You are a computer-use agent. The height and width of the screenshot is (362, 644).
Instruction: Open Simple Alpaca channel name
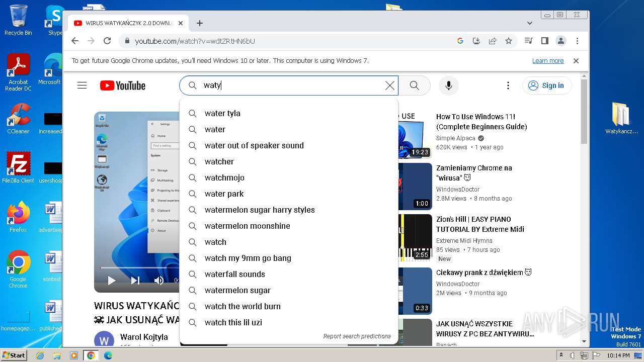click(x=456, y=138)
